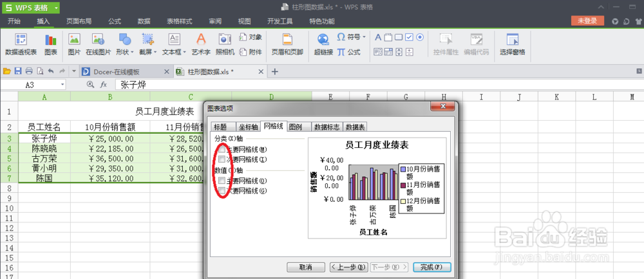Click the chart preview in dialog
644x279 pixels.
point(377,188)
